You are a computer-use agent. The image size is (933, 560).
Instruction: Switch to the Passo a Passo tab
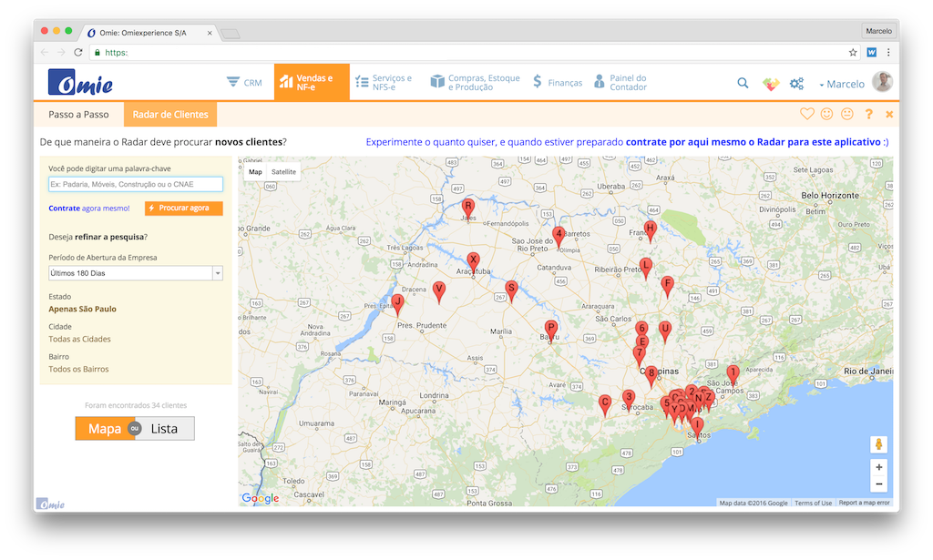[x=78, y=114]
